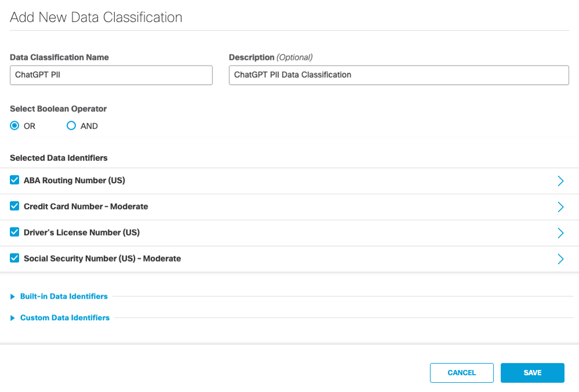The height and width of the screenshot is (392, 579).
Task: Open Driver's License Number identifier details
Action: pos(560,233)
